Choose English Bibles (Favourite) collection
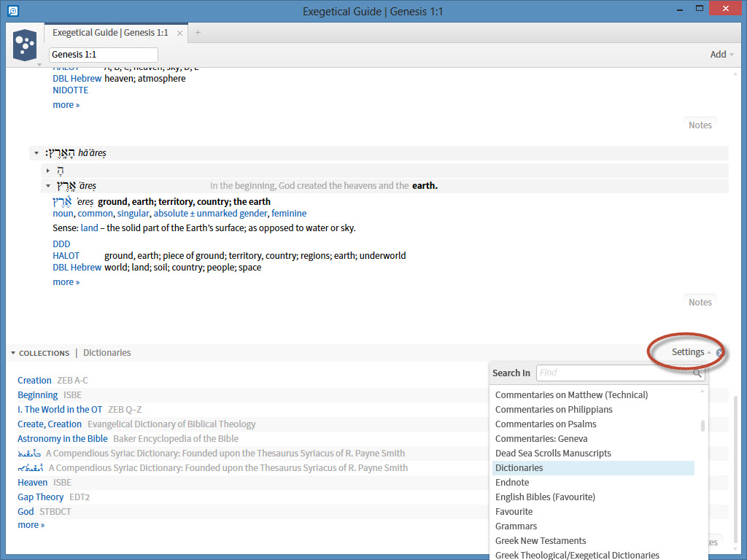The width and height of the screenshot is (747, 560). (545, 497)
